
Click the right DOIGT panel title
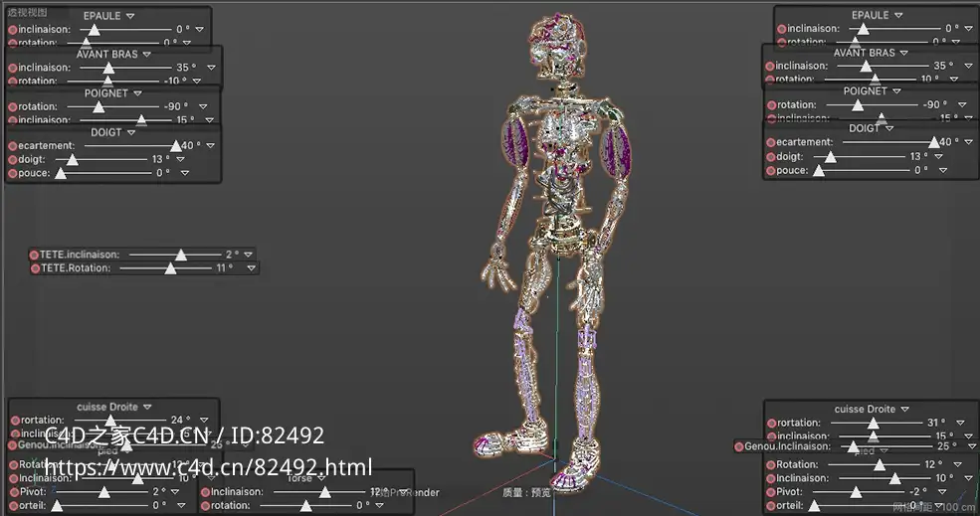[x=864, y=128]
